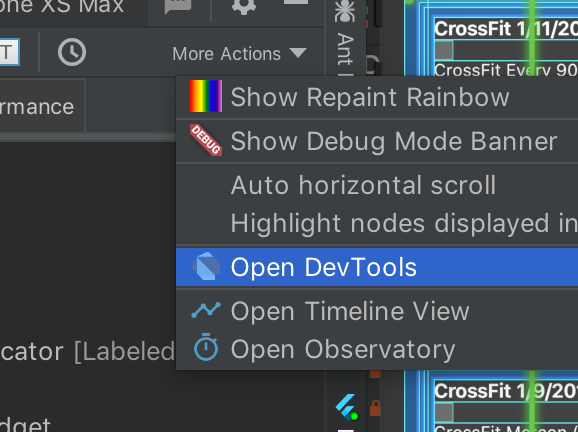This screenshot has width=578, height=432.
Task: Click the Flutter logo in the side bar
Action: click(347, 407)
